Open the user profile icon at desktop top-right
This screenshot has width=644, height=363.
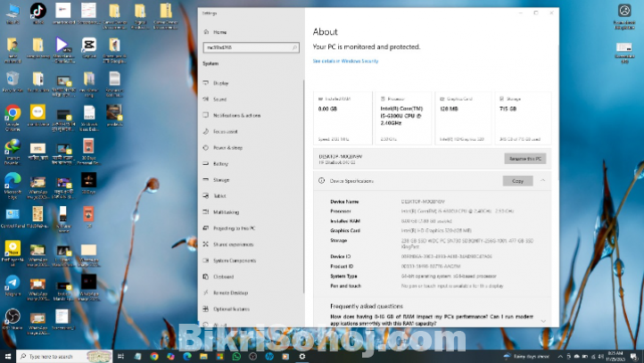624,15
